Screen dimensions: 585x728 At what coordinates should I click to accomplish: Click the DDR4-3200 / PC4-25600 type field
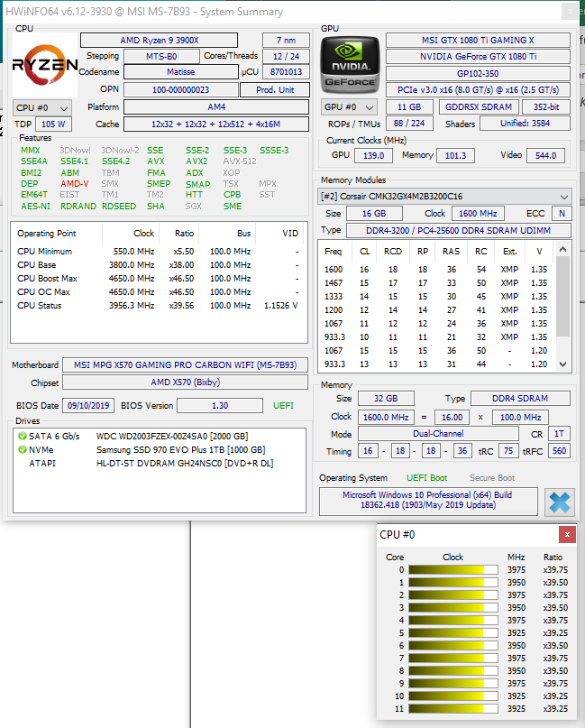click(458, 230)
